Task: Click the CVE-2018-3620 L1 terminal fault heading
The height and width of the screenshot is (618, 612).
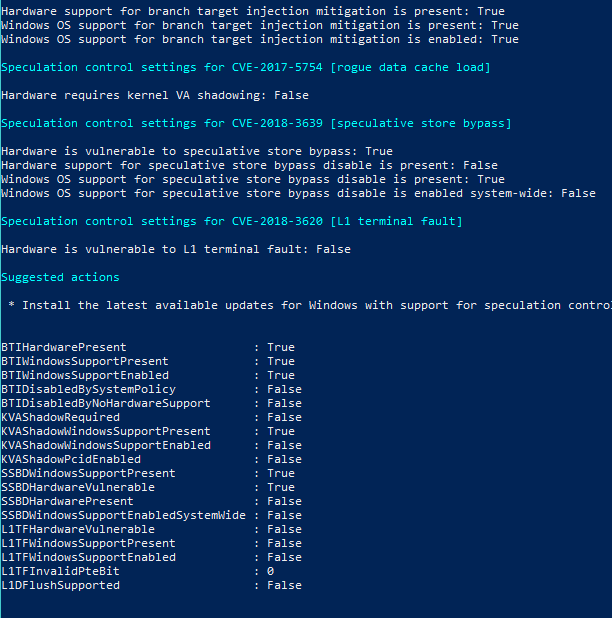Action: click(x=232, y=221)
